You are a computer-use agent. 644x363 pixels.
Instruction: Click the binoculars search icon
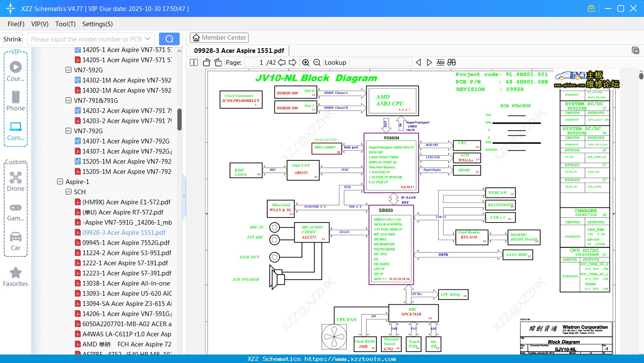pyautogui.click(x=452, y=63)
